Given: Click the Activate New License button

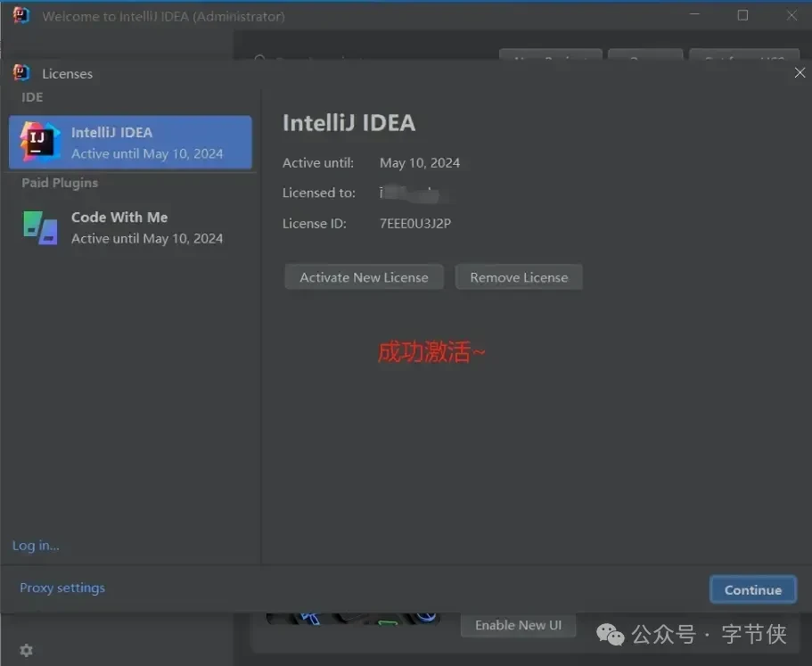Looking at the screenshot, I should (364, 277).
